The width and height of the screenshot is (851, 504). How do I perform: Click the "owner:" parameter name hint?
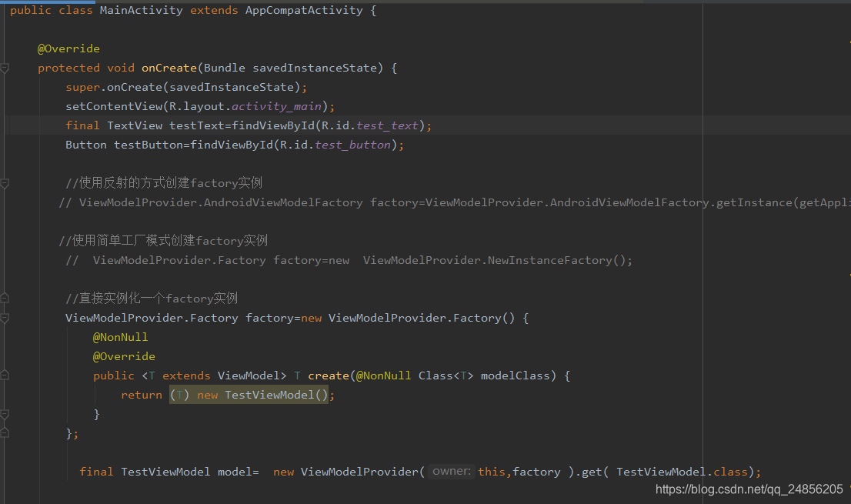tap(451, 471)
